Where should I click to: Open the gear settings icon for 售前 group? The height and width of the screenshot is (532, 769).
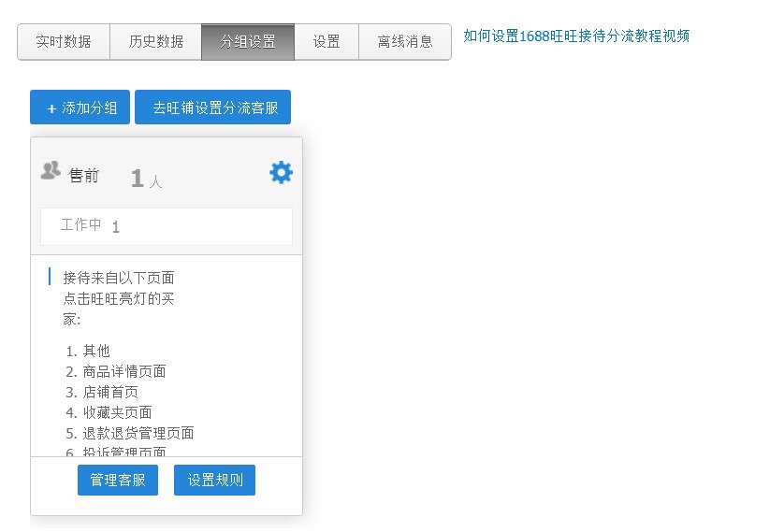pyautogui.click(x=281, y=173)
